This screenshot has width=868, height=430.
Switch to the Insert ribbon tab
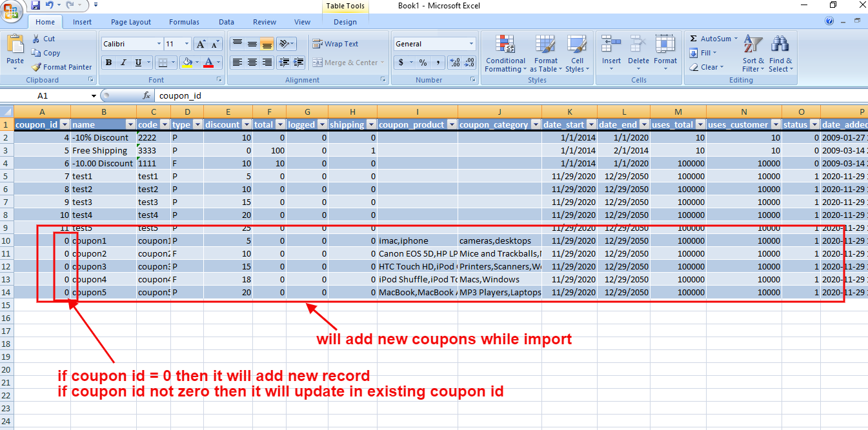[x=82, y=22]
